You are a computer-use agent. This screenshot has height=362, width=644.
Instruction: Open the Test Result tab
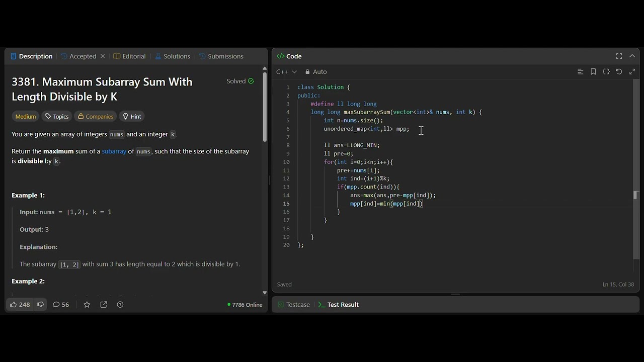339,305
